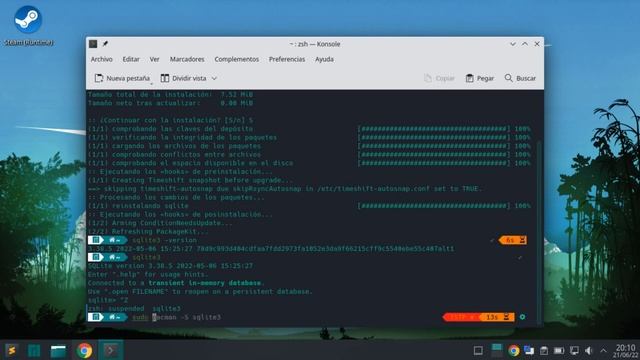Click the 'transient in-memory database' text
Image resolution: width=640 pixels, height=360 pixels.
pos(204,283)
